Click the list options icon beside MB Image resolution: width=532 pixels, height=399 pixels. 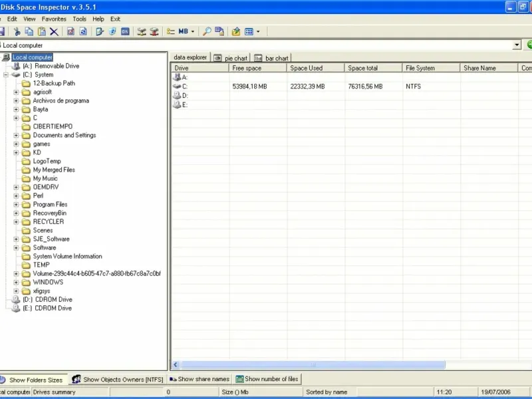[171, 31]
